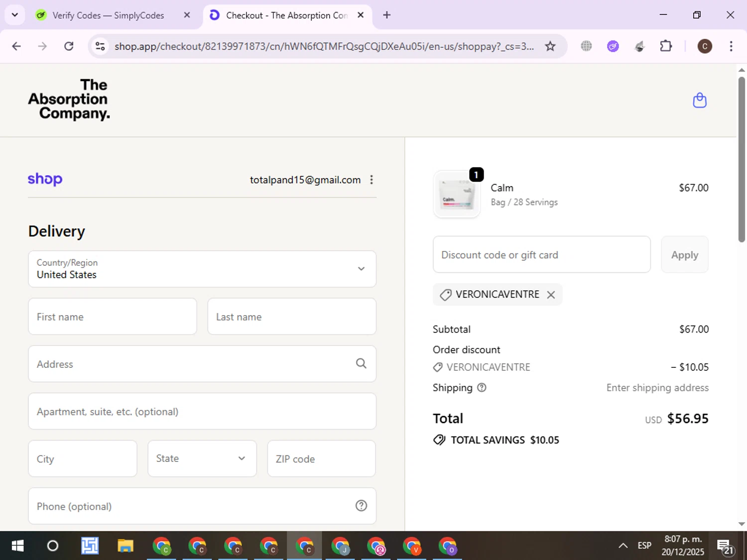The height and width of the screenshot is (560, 747).
Task: Click the Total amount $56.95
Action: click(688, 419)
